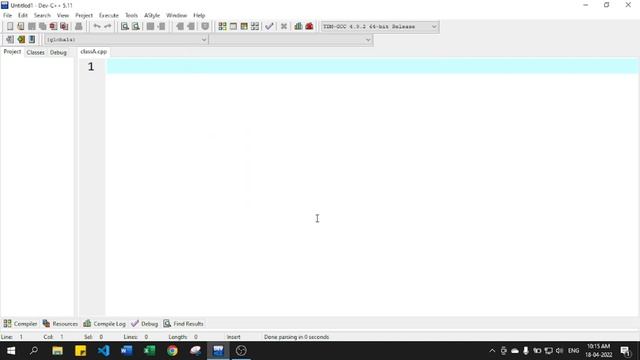640x360 pixels.
Task: Start debugging with the checkmark toolbar icon
Action: tap(269, 27)
